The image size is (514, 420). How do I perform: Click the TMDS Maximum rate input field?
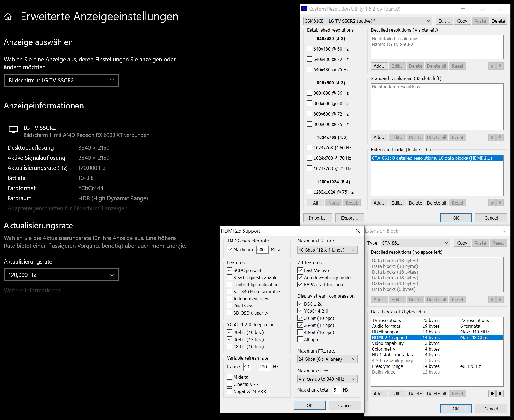[262, 249]
